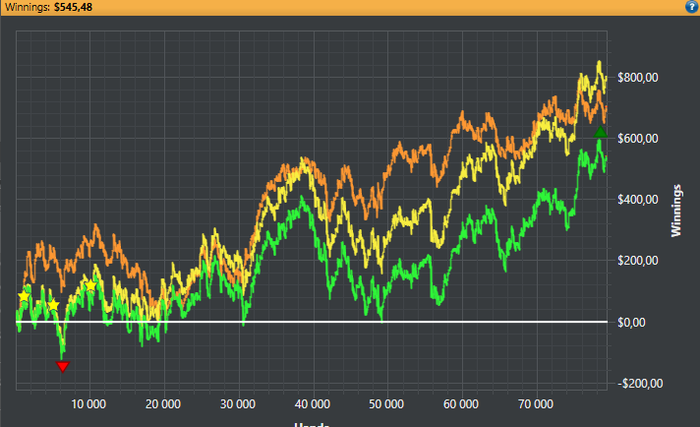Click the 50 000 hands axis label

pyautogui.click(x=386, y=404)
